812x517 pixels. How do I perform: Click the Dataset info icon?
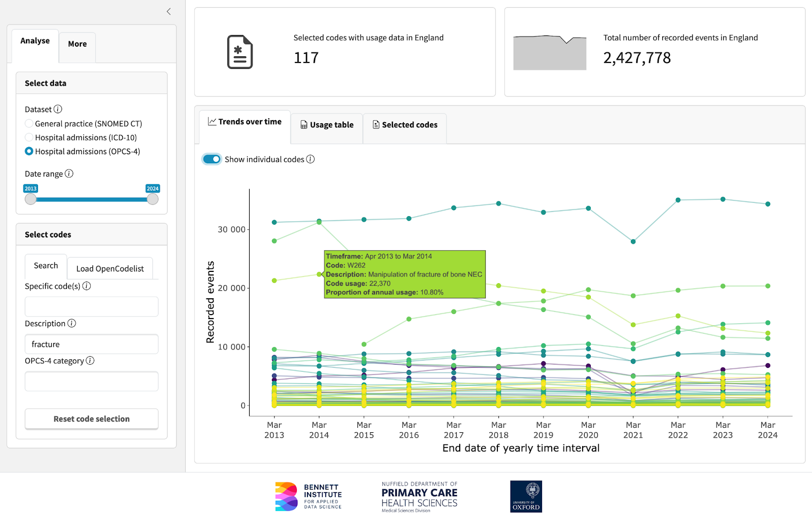(x=58, y=109)
